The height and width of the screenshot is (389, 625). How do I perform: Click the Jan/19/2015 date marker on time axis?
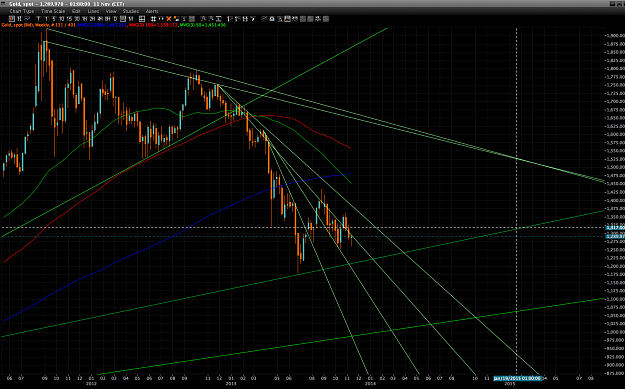tap(517, 377)
